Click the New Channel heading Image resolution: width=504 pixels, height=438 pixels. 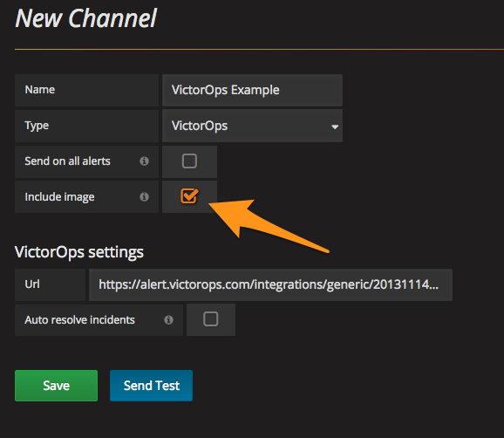coord(86,18)
